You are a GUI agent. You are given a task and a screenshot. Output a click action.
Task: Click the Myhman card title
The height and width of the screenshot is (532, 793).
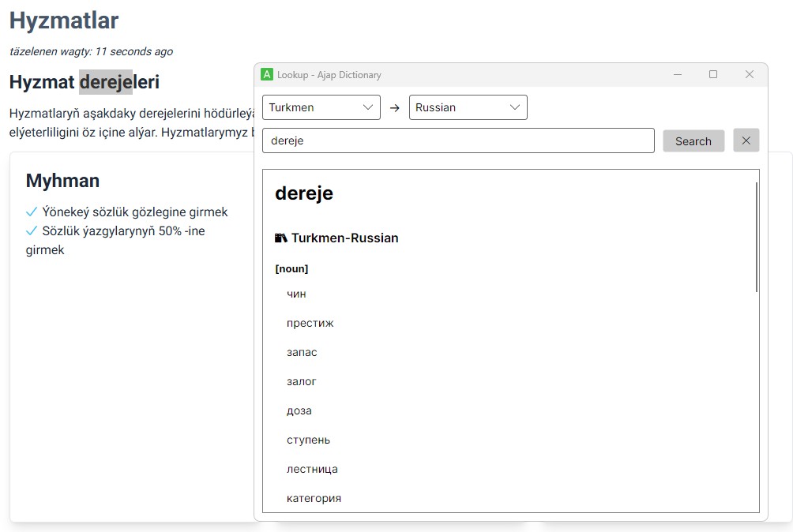62,181
